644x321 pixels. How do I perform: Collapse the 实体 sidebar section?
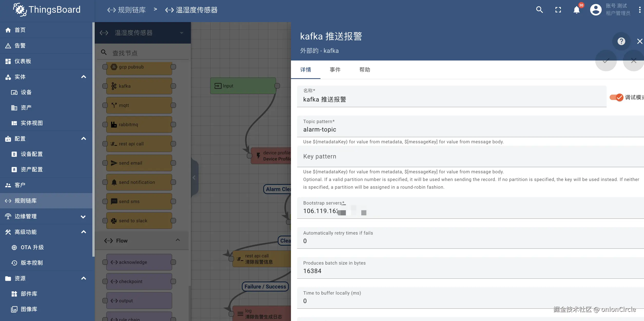pyautogui.click(x=83, y=77)
